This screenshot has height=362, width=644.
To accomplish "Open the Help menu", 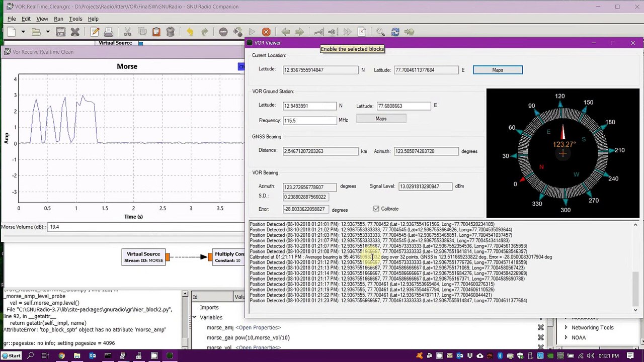I will pos(93,19).
